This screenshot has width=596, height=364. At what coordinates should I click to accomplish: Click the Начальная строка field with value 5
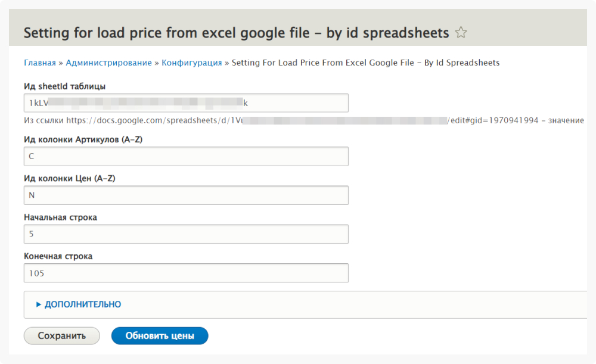coord(186,234)
